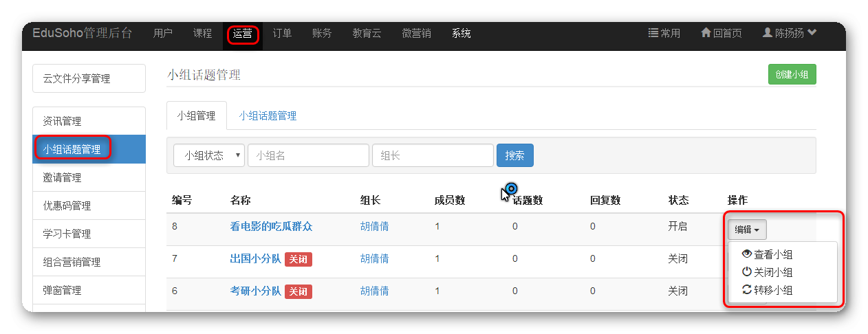Click the list icon next to 常用
Viewport: 868px width, 334px height.
pyautogui.click(x=653, y=33)
